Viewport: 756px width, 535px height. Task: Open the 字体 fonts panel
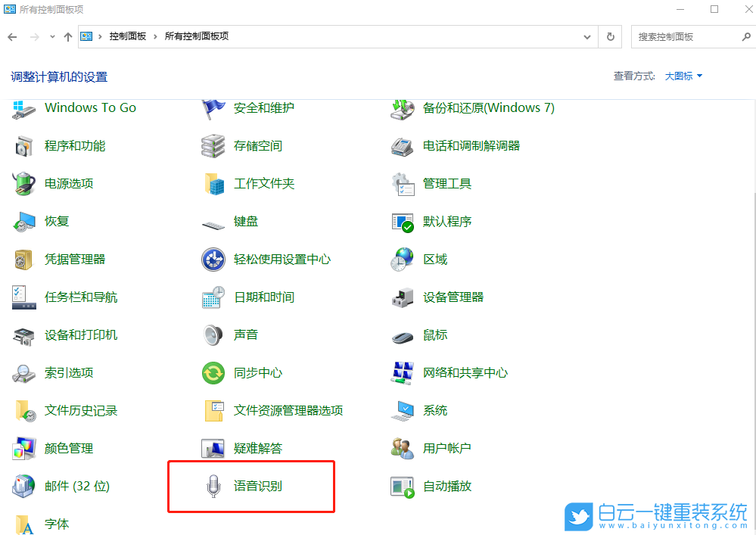[x=57, y=524]
